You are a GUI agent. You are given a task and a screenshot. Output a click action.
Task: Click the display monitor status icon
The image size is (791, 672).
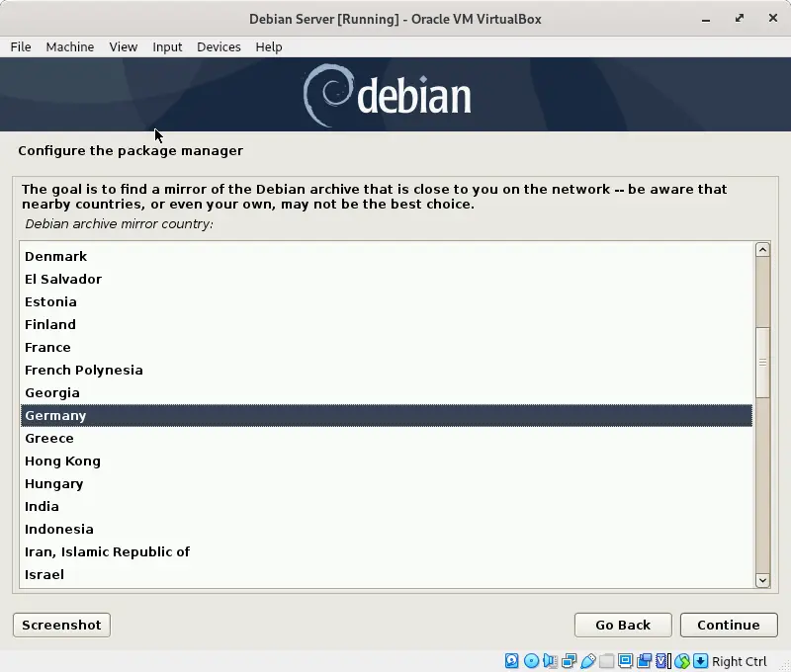click(625, 660)
